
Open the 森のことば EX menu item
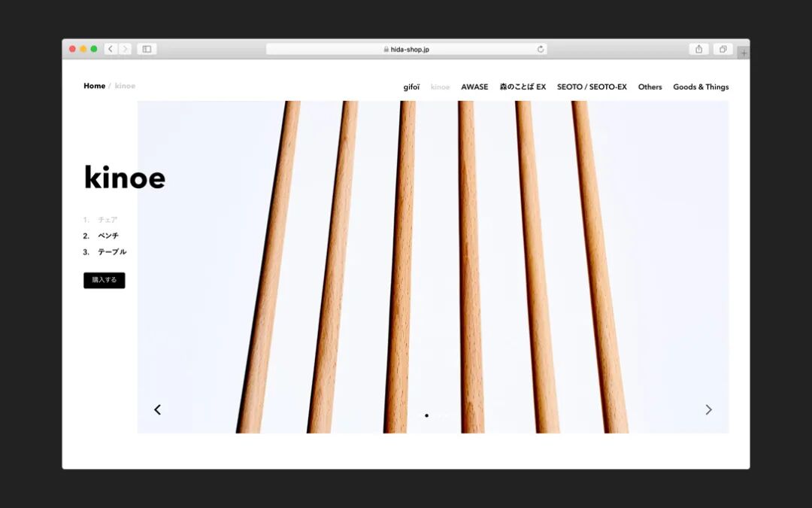point(523,87)
